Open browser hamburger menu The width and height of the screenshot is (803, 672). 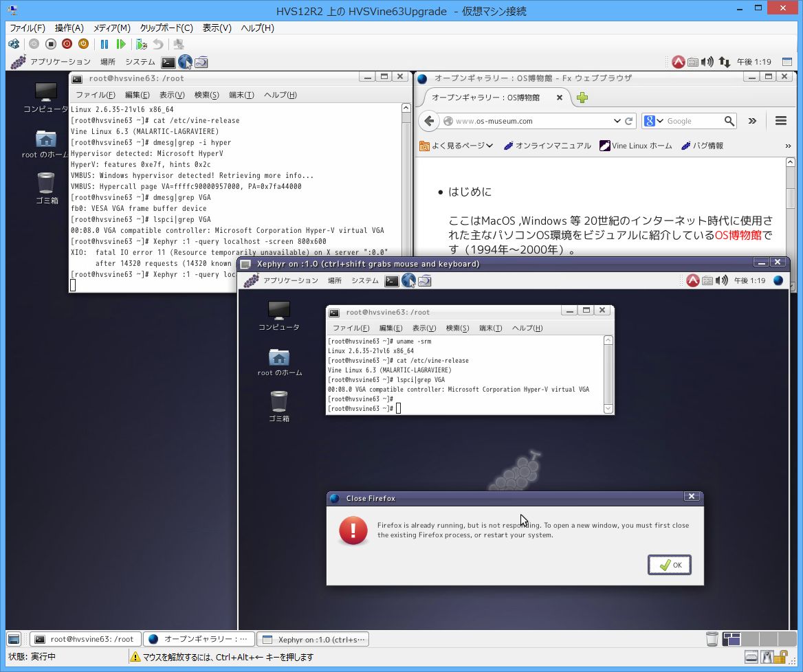click(781, 121)
